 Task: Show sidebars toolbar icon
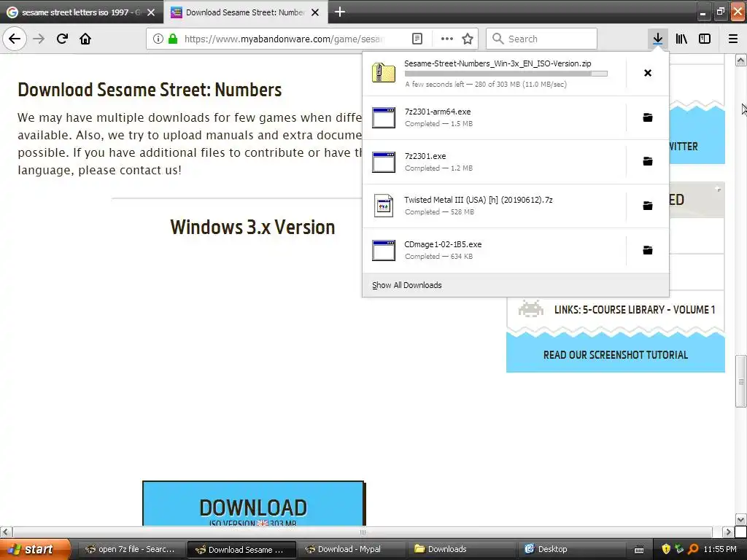coord(705,39)
